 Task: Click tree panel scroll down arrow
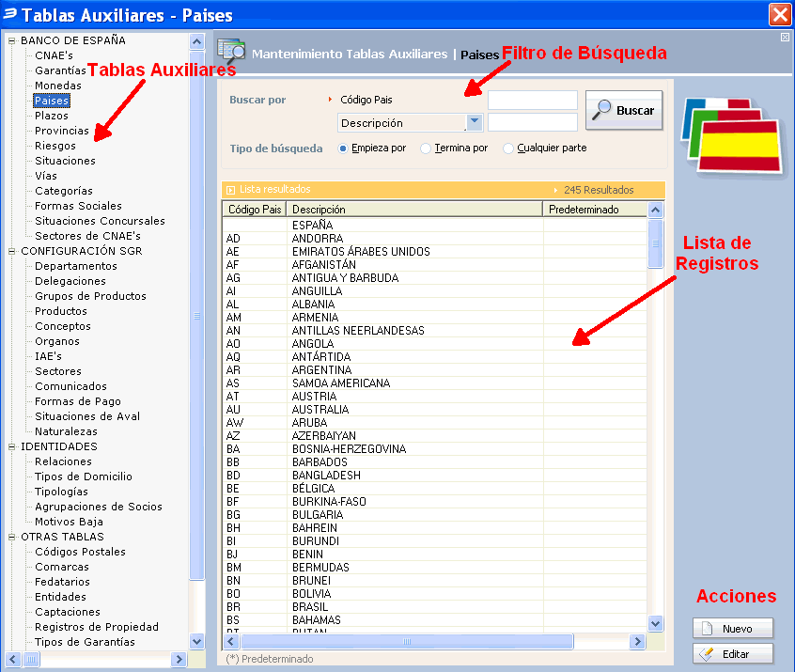click(x=197, y=641)
